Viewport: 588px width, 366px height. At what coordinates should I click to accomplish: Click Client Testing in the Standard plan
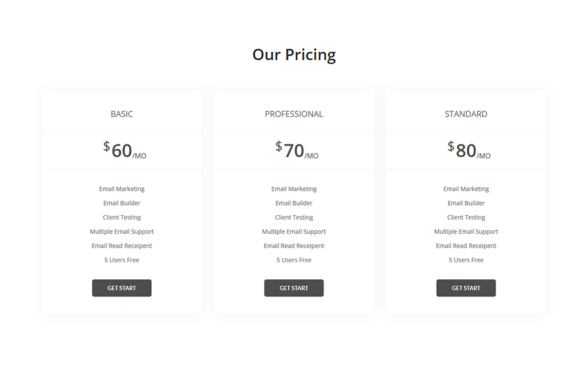(466, 217)
